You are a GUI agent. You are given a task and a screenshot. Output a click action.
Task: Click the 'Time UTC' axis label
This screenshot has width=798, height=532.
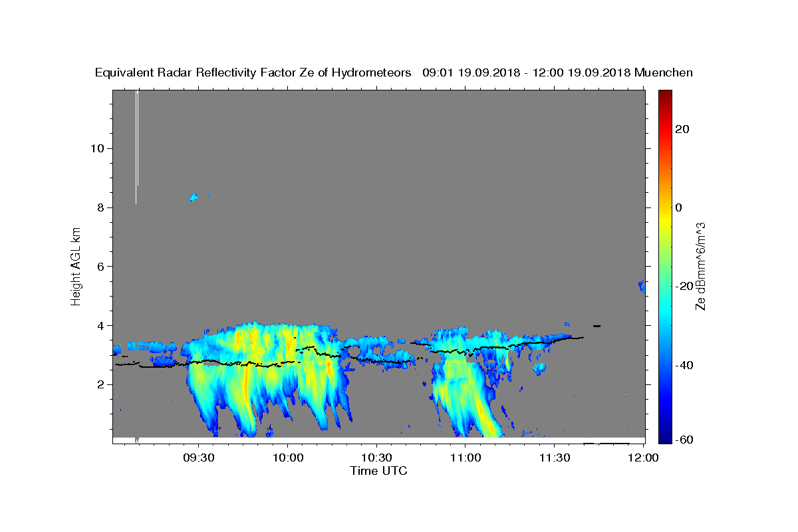click(378, 471)
